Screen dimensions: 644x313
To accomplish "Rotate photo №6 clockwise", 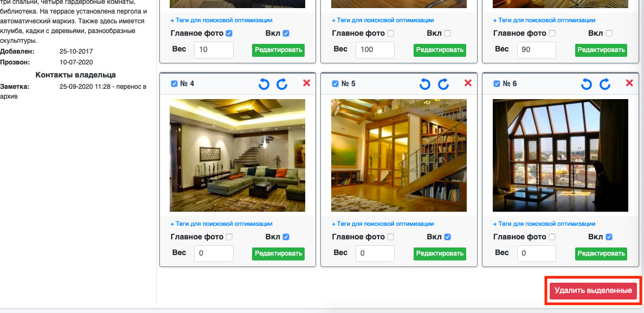I will (x=605, y=84).
